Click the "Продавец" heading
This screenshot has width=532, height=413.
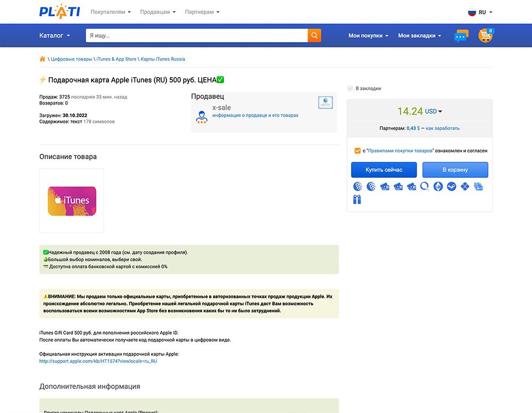(x=207, y=96)
